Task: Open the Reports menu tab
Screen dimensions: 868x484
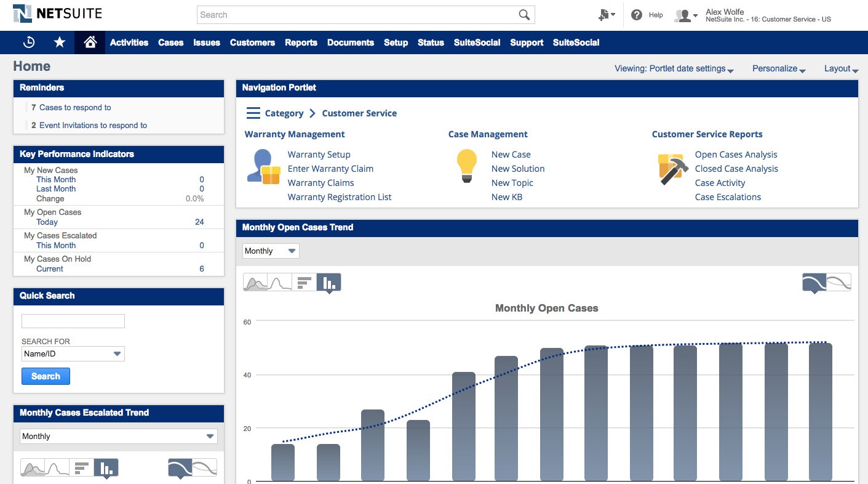Action: point(301,42)
